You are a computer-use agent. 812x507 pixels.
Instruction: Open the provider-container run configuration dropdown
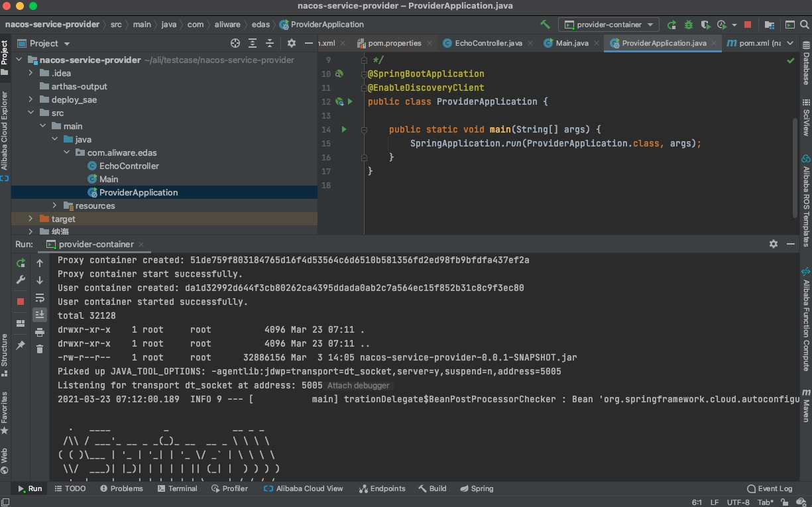click(609, 25)
